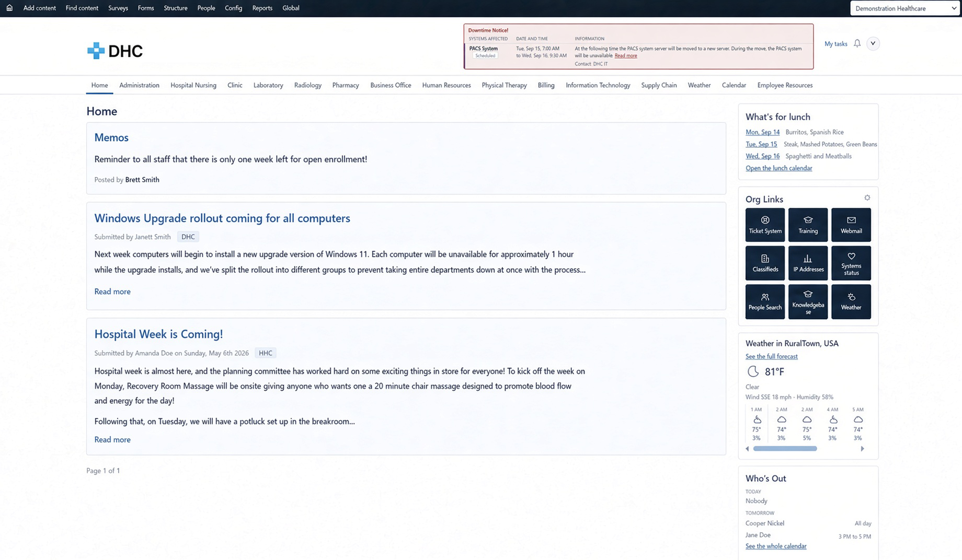This screenshot has width=962, height=560.
Task: Open Tue, Sep 15 lunch link
Action: tap(761, 144)
